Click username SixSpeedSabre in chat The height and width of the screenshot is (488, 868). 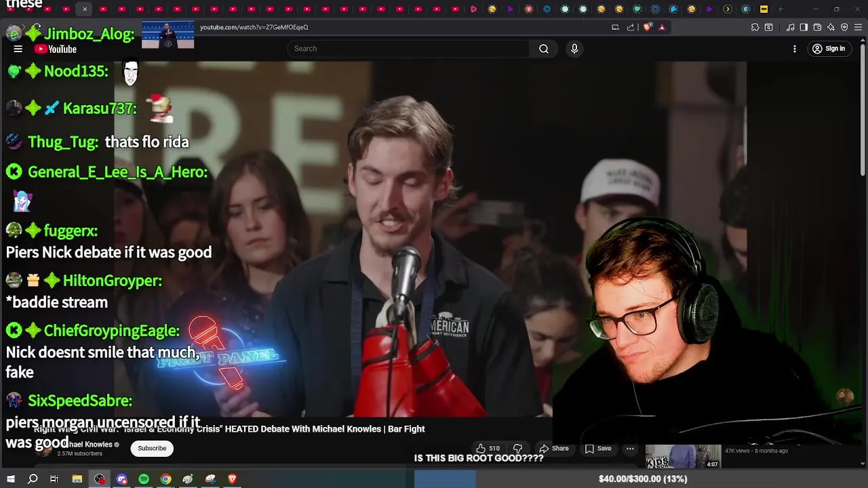(x=79, y=401)
